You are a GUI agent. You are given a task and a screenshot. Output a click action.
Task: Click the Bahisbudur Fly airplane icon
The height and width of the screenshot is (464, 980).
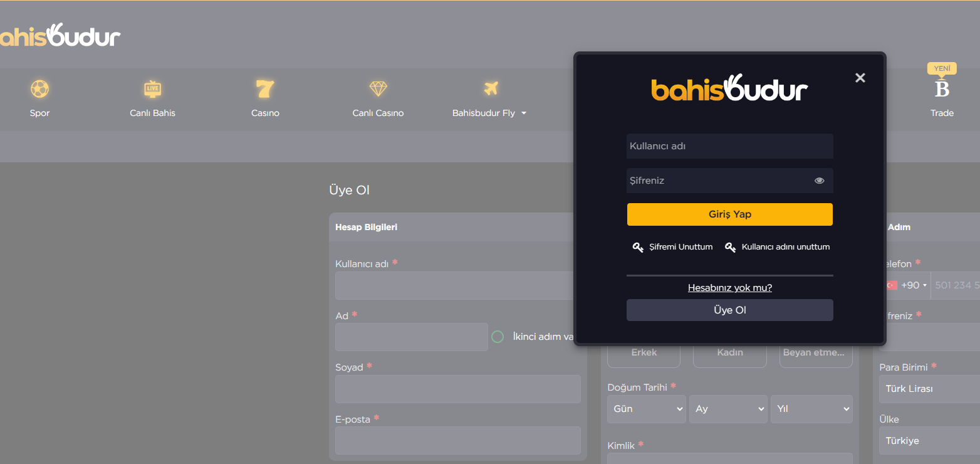490,89
